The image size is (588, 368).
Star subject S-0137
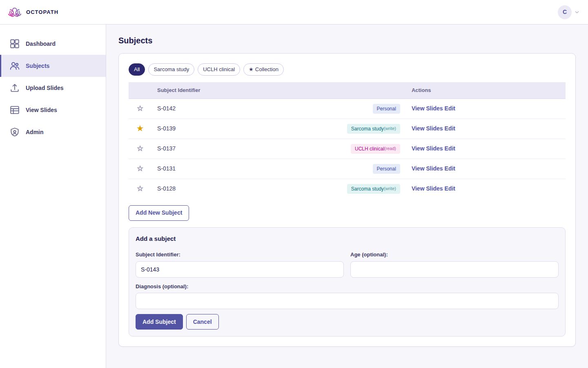coord(140,148)
